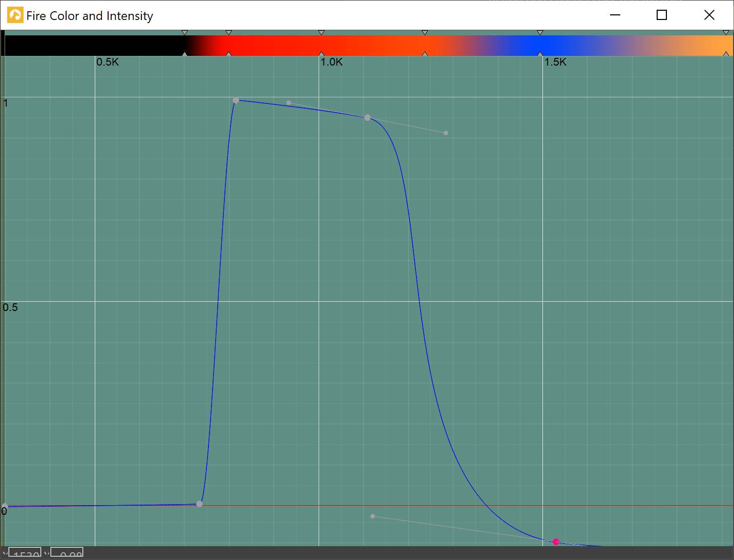Focus the X coordinate field showing 1530
Screen dimensions: 734x560
(26, 553)
